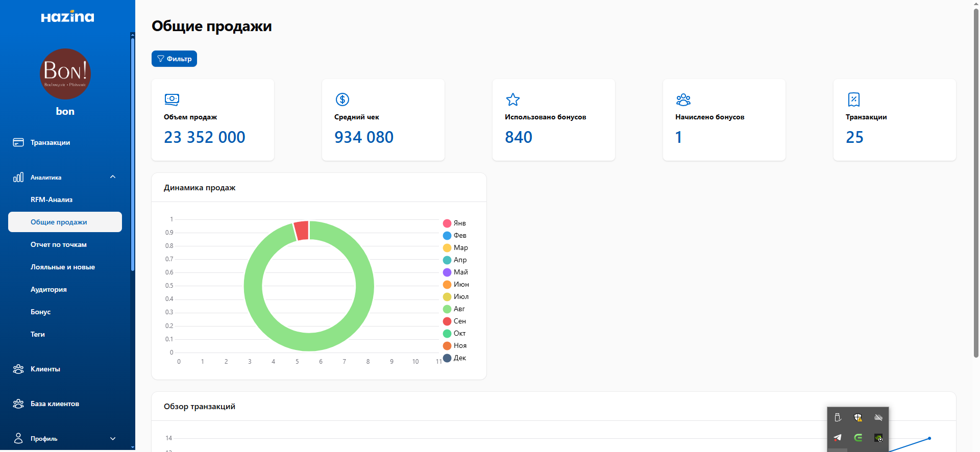This screenshot has width=980, height=452.
Task: Toggle Июл legend item
Action: coord(456,296)
